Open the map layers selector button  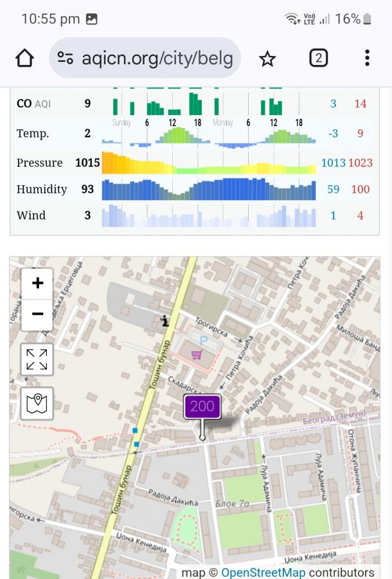37,403
